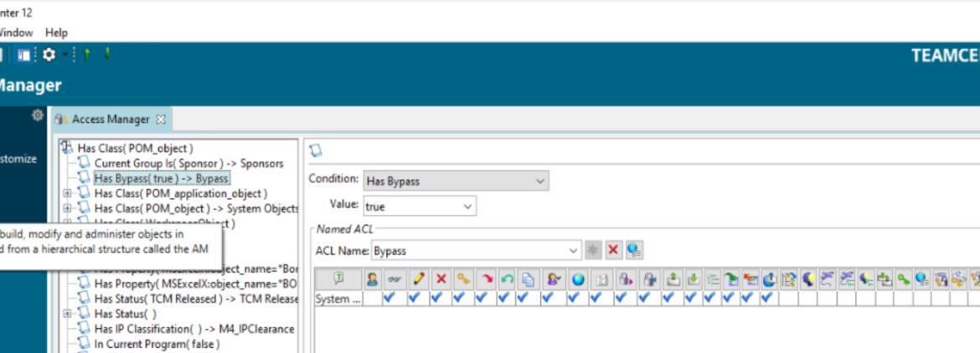Image resolution: width=980 pixels, height=353 pixels.
Task: Click the Read privilege glasses icon
Action: click(393, 279)
